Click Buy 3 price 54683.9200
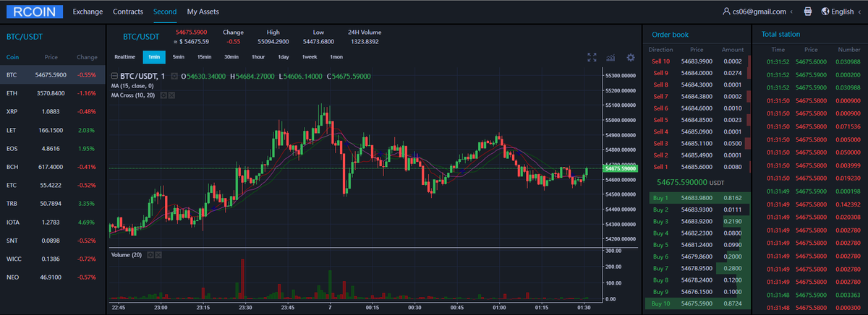Image resolution: width=868 pixels, height=315 pixels. (x=697, y=221)
